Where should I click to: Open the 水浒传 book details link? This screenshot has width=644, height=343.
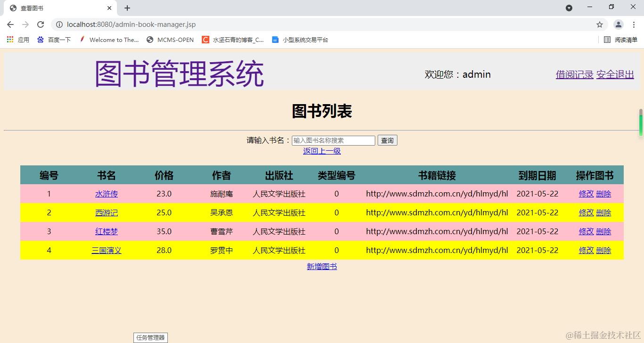tap(106, 194)
